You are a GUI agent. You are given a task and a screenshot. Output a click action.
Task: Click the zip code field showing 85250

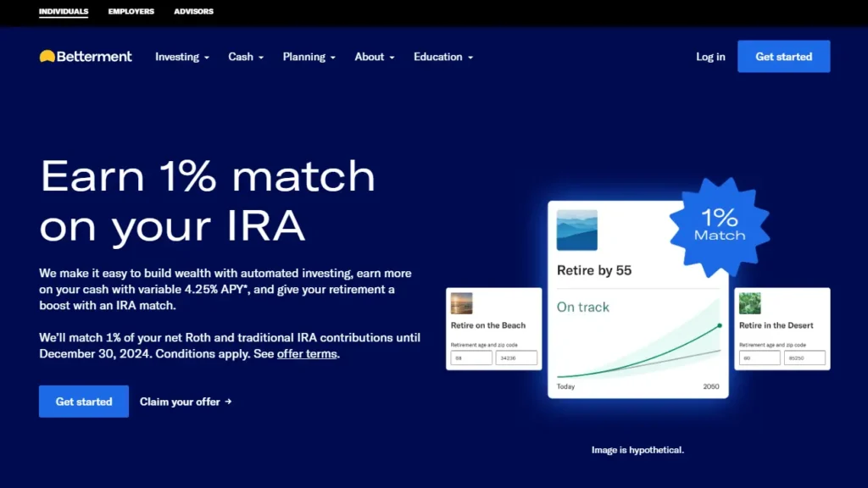[804, 358]
